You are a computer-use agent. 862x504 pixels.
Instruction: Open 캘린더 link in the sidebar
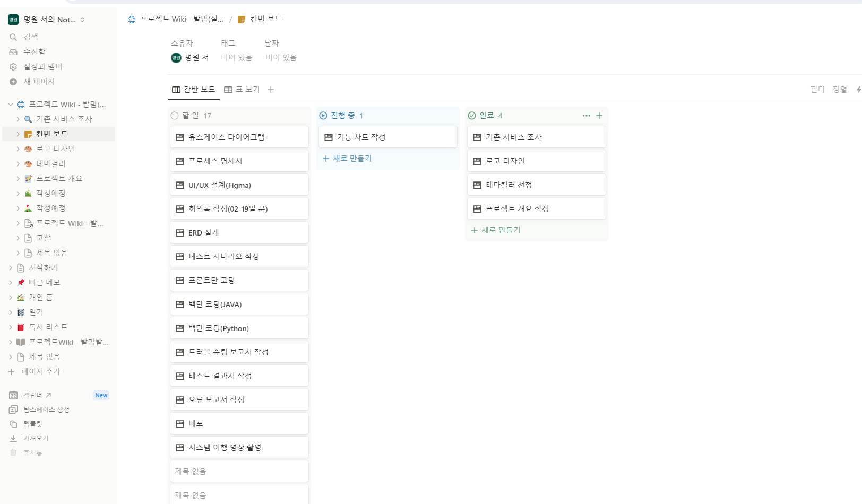38,395
